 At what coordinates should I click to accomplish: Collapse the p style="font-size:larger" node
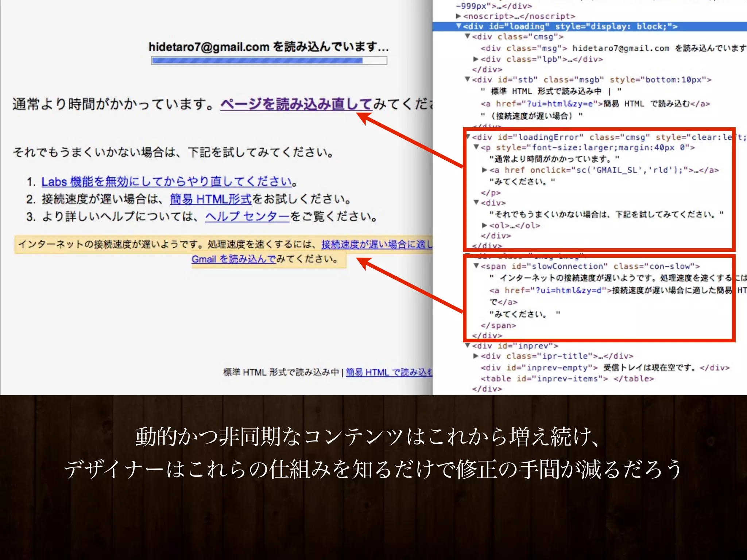(476, 147)
